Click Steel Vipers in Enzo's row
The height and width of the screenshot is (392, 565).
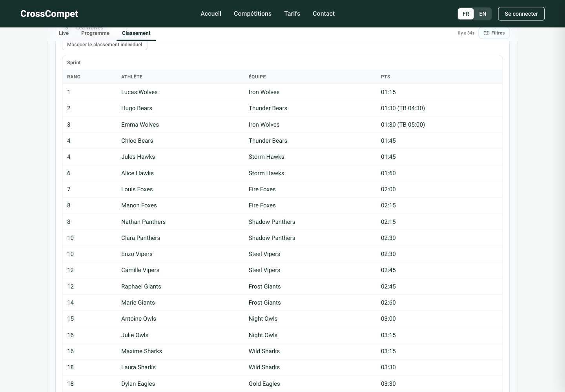tap(264, 254)
